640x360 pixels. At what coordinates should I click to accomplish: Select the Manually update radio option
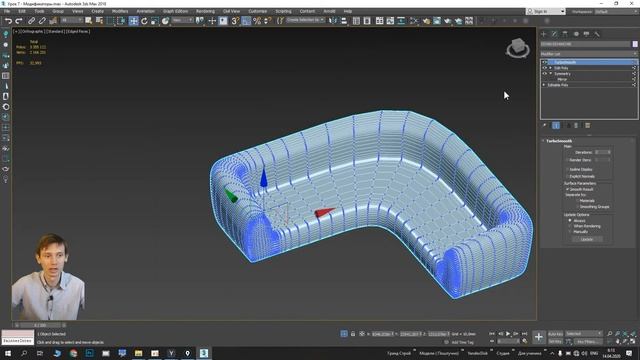pos(570,231)
